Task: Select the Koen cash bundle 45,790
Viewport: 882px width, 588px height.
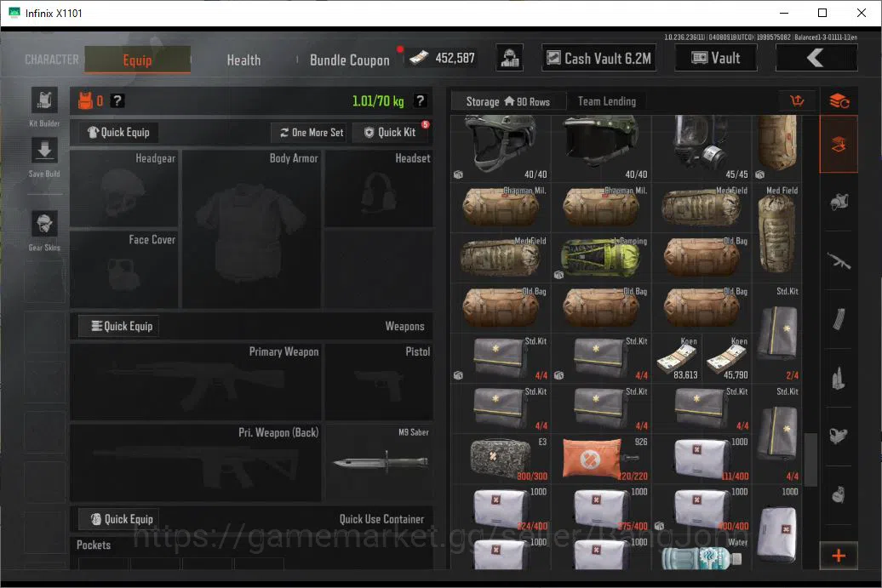Action: tap(727, 358)
